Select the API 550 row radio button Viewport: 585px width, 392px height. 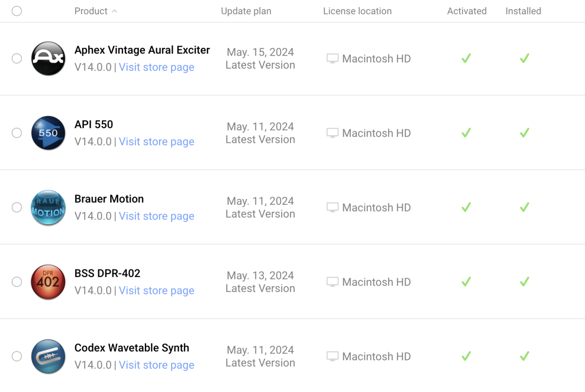(x=17, y=133)
